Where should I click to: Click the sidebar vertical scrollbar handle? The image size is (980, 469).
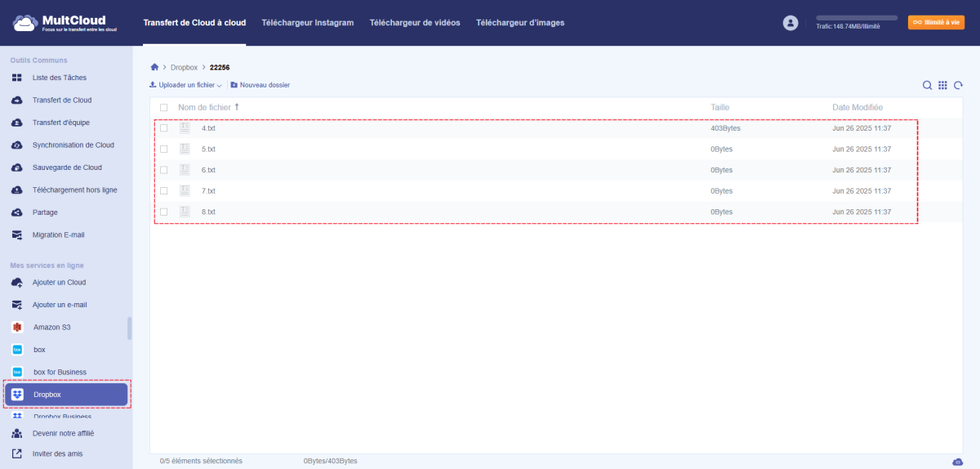[130, 328]
